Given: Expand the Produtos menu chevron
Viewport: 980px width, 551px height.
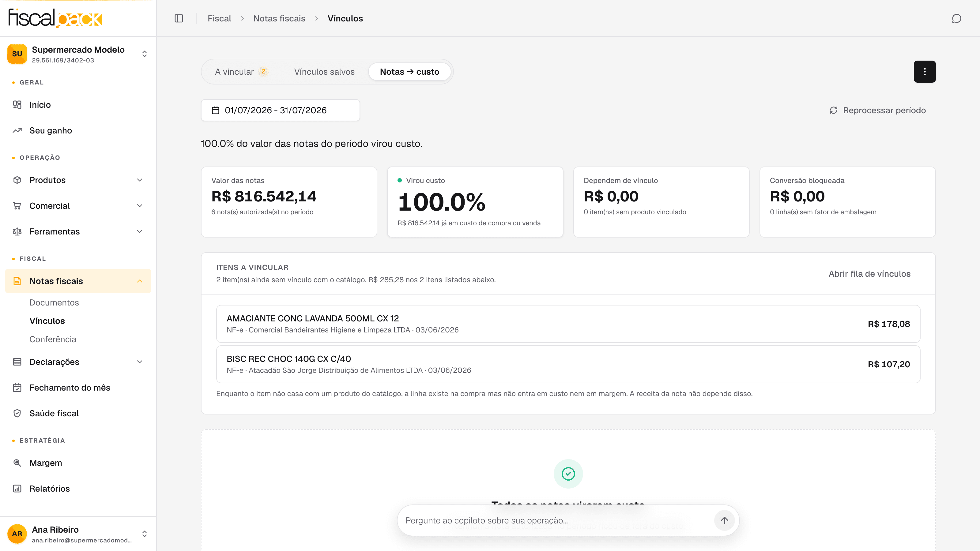Looking at the screenshot, I should 140,180.
